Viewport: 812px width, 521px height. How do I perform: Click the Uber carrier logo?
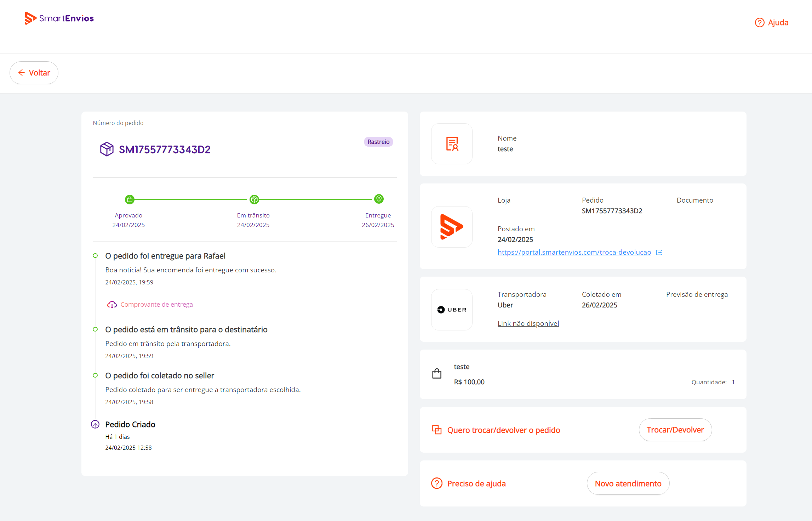[x=452, y=310]
